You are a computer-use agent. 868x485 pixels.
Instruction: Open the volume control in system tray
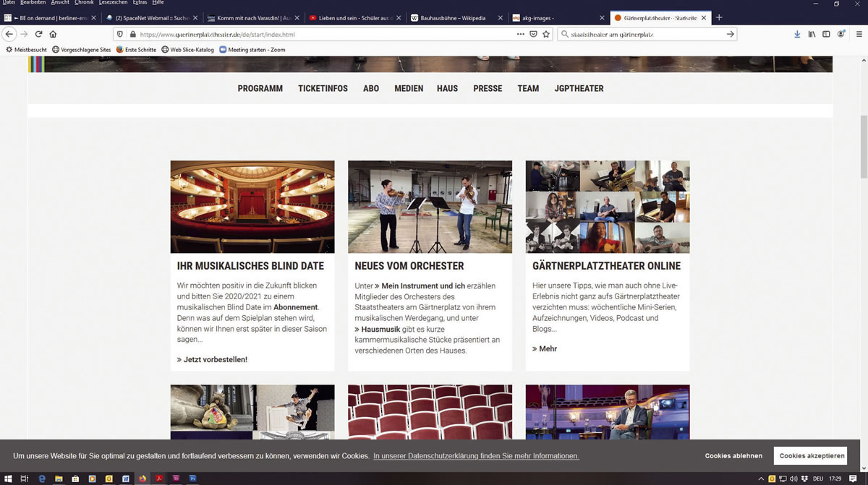click(x=794, y=478)
